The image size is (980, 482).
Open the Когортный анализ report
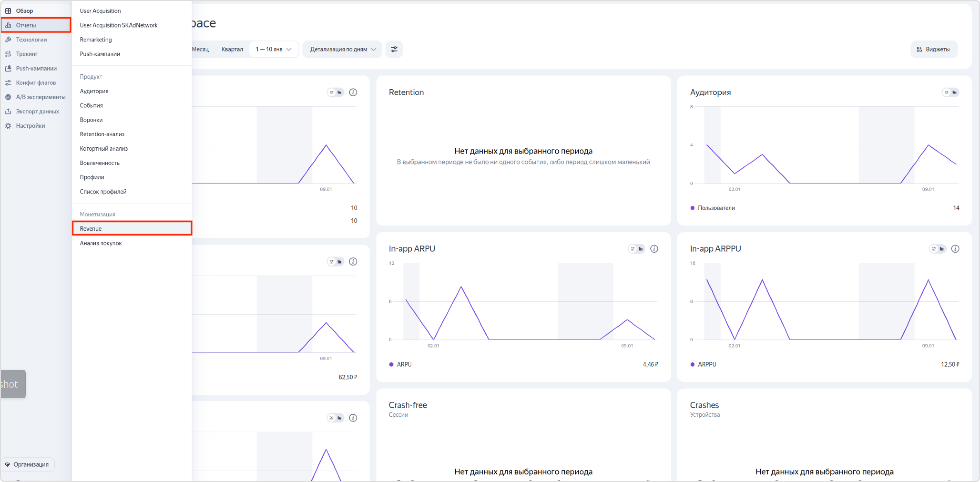pos(103,149)
